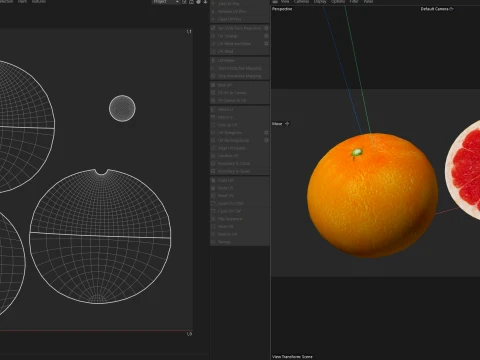This screenshot has width=480, height=360.
Task: Click the Default Camera label
Action: [434, 9]
